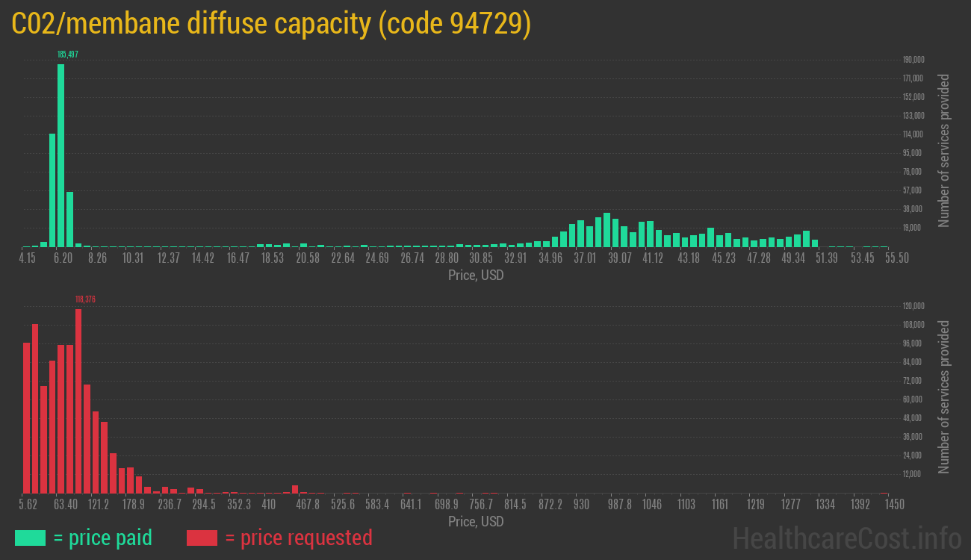Select the 4.15 tick on top x-axis
The width and height of the screenshot is (971, 560).
28,258
